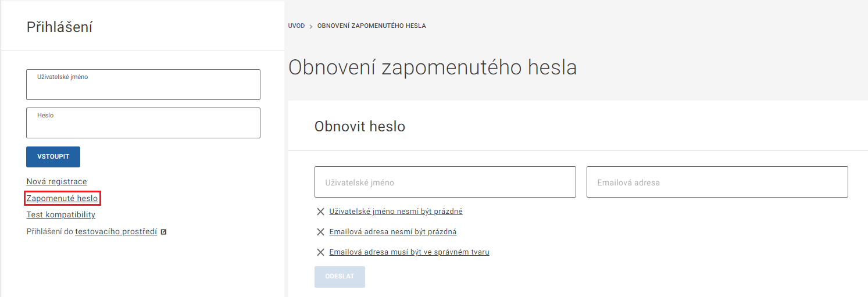This screenshot has width=868, height=297.
Task: Focus the Emailová adresa field
Action: coord(717,183)
